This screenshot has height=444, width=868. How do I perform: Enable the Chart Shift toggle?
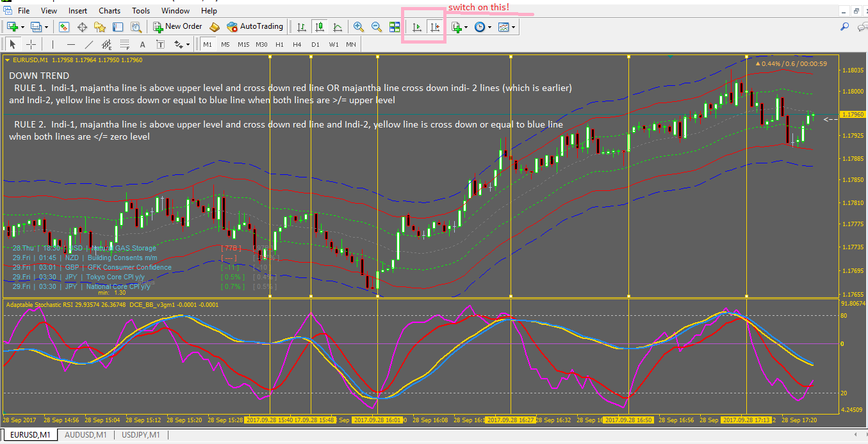[x=436, y=27]
